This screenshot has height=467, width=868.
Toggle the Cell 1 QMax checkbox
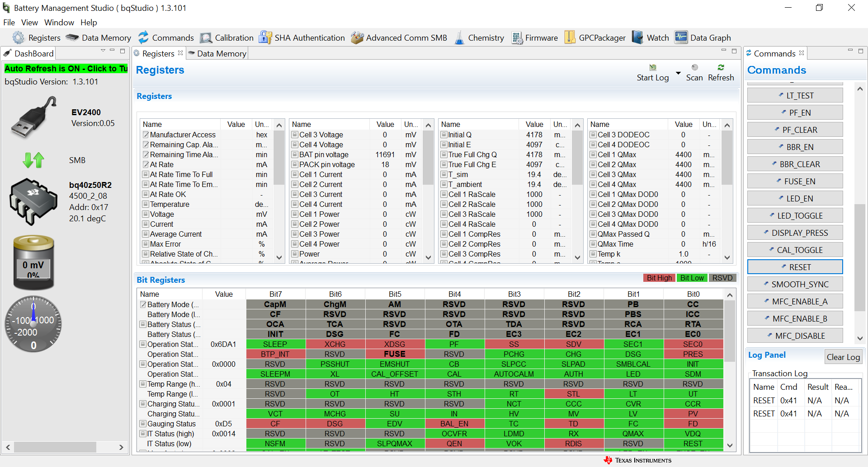[593, 154]
